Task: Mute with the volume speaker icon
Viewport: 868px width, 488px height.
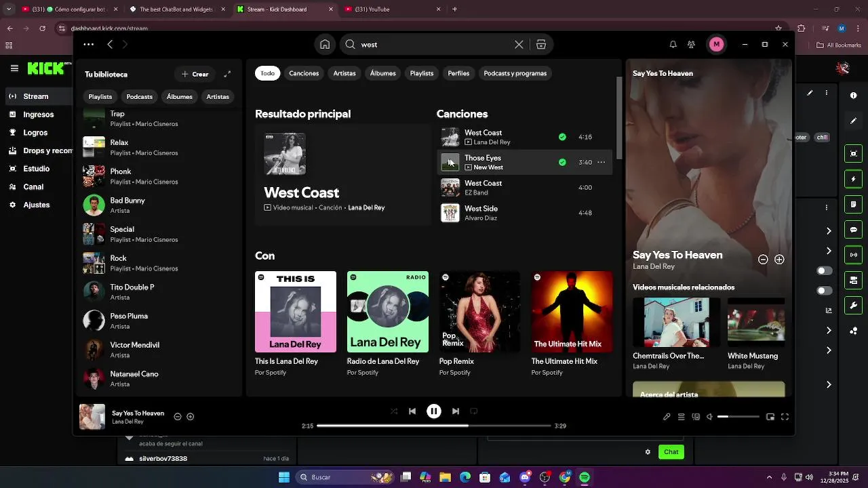Action: [x=709, y=418]
